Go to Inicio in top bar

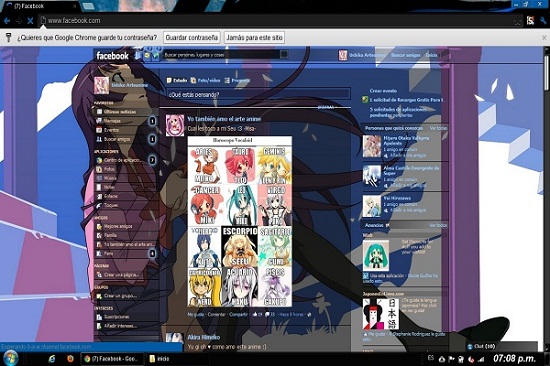coord(431,55)
